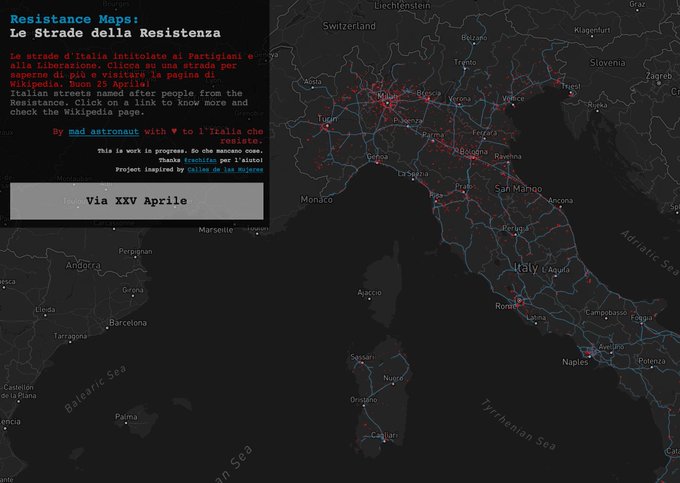Screen dimensions: 680x483
Task: Click the Liechtenstein label
Action: (x=402, y=6)
